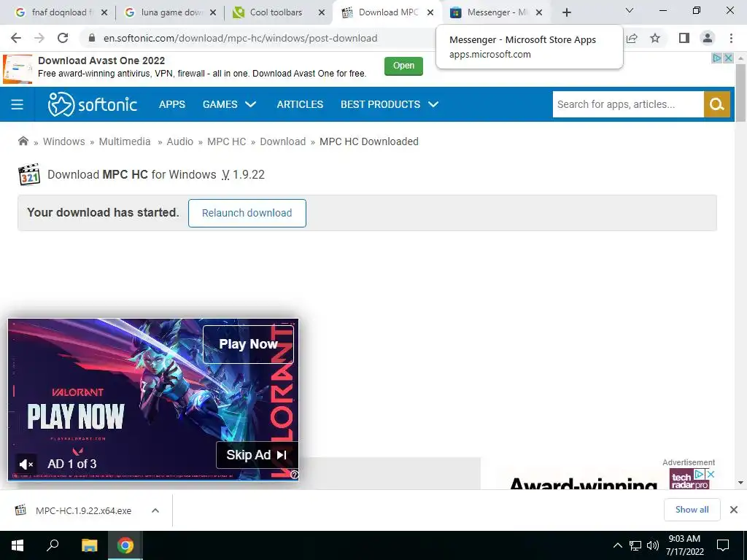Screen dimensions: 747x560
Task: Click the browser address bar URL
Action: click(240, 38)
